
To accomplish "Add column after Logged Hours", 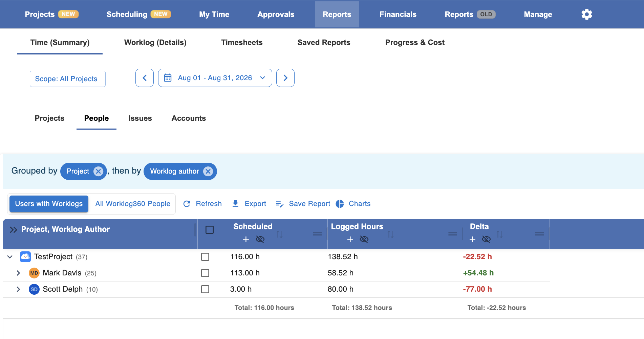I will pyautogui.click(x=350, y=239).
